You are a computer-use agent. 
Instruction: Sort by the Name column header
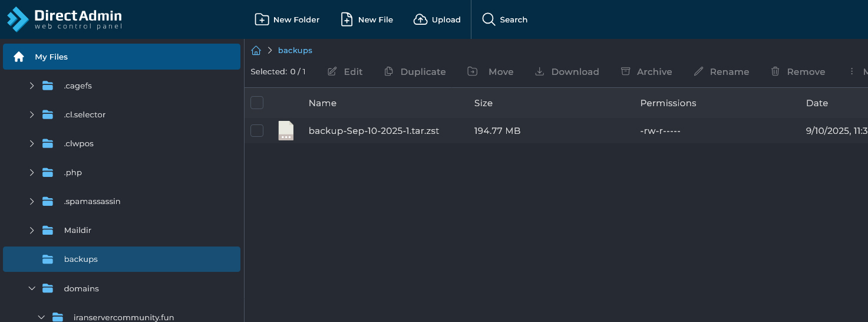point(322,103)
